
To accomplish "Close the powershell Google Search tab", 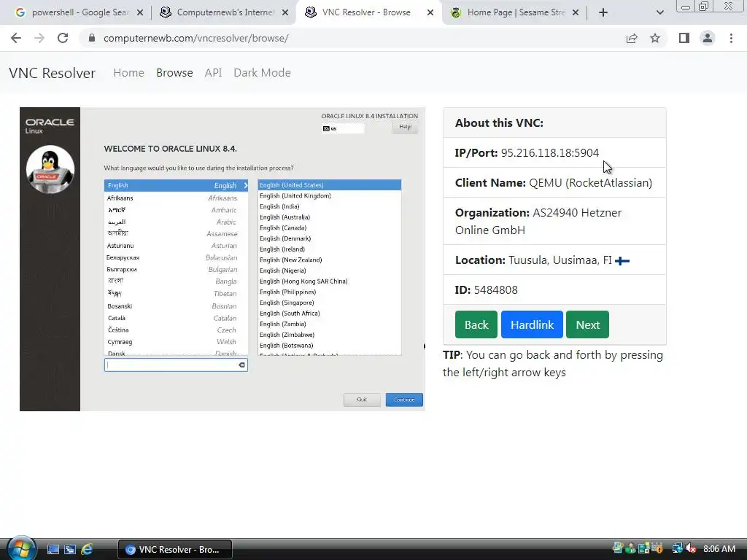I will (140, 12).
